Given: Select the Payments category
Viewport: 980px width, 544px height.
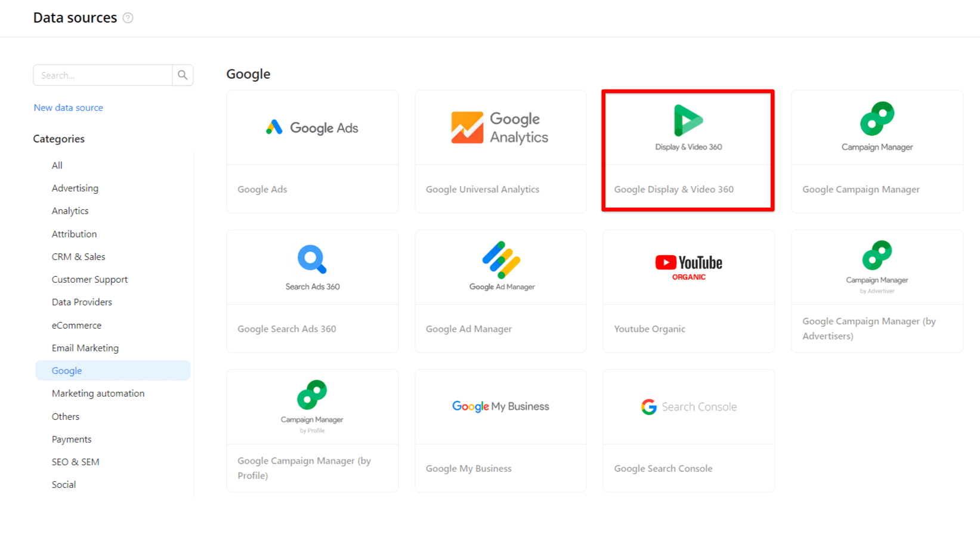Looking at the screenshot, I should pyautogui.click(x=72, y=439).
